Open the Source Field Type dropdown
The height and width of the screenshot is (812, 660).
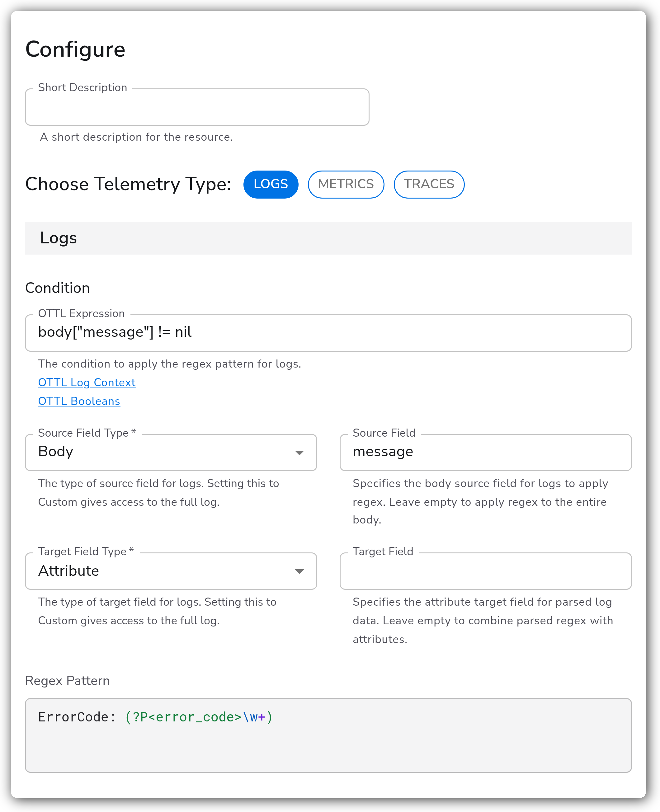171,452
